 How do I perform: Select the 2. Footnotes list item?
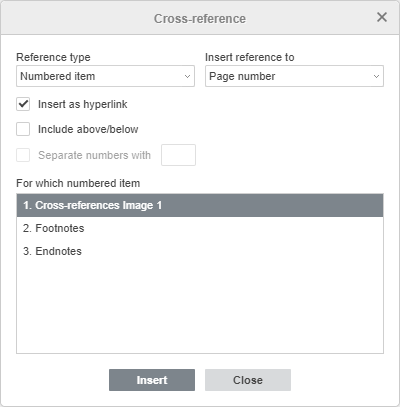[x=200, y=228]
